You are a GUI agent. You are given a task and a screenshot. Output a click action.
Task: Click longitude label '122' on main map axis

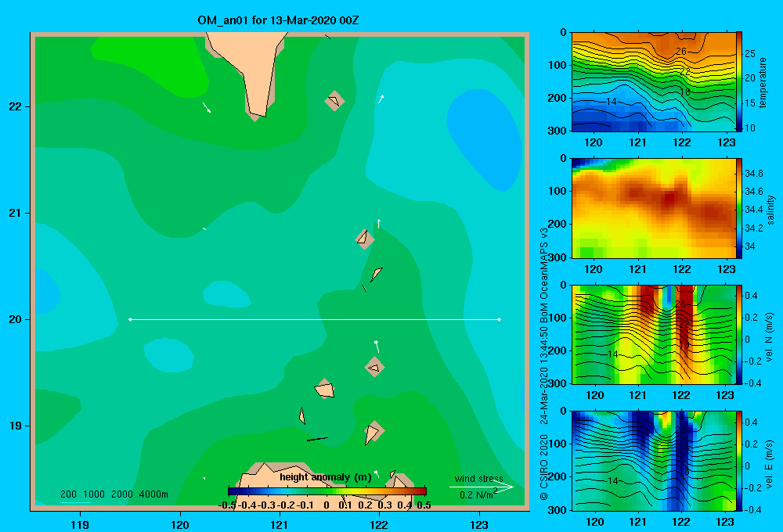coord(379,525)
